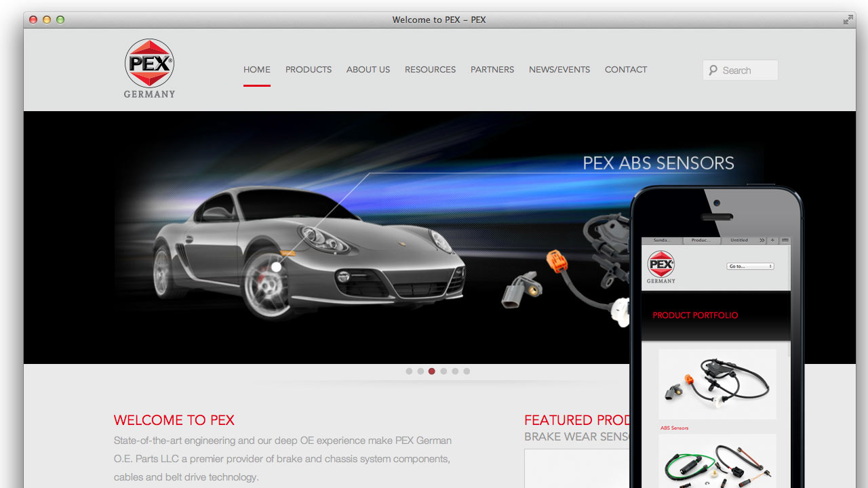This screenshot has width=868, height=488.
Task: Select the fourth slider pagination dot
Action: pos(443,371)
